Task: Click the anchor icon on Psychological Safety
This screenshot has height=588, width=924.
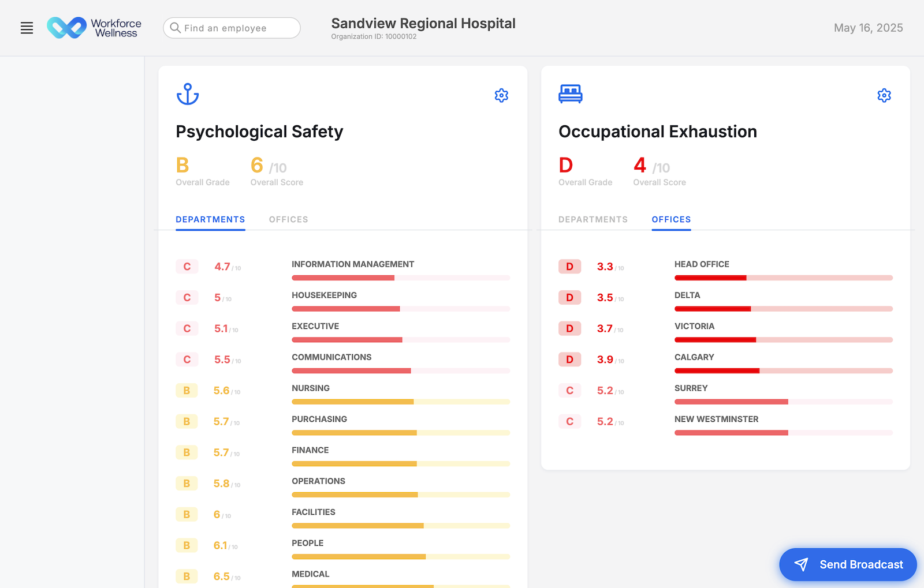Action: 188,94
